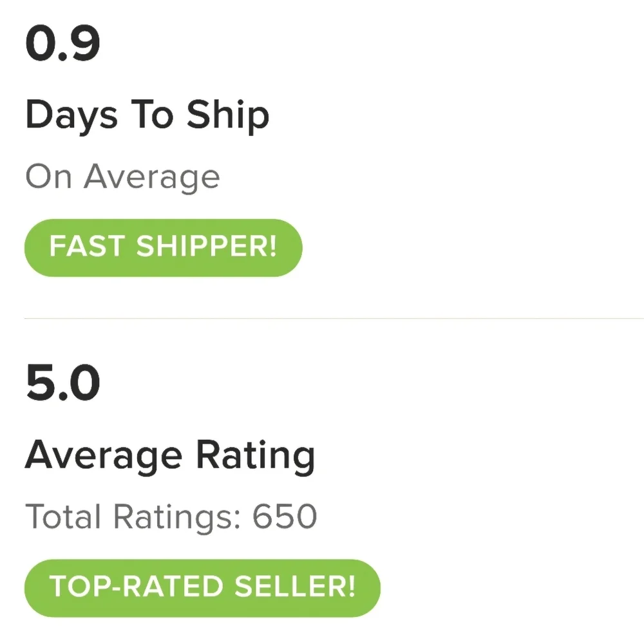Tap the number 650 in Total Ratings
644x644 pixels.
pyautogui.click(x=284, y=516)
